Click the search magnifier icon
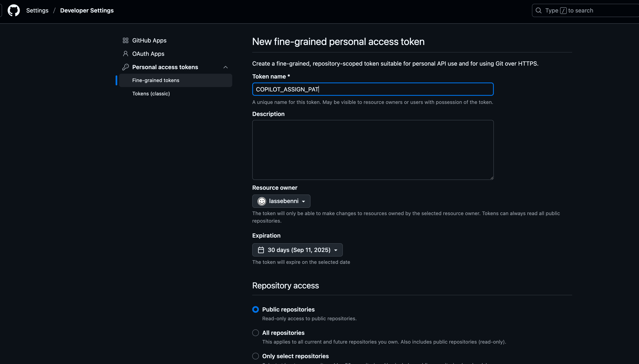The image size is (639, 364). [538, 10]
